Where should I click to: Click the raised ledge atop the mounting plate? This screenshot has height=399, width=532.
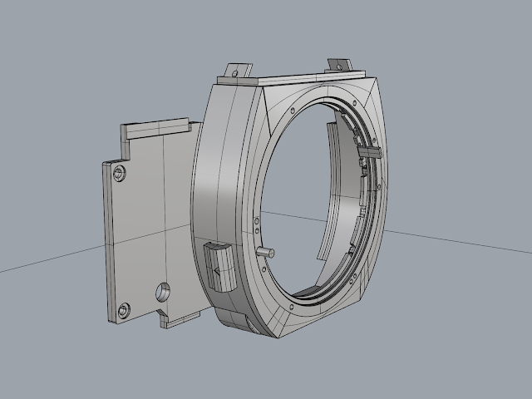click(x=158, y=129)
